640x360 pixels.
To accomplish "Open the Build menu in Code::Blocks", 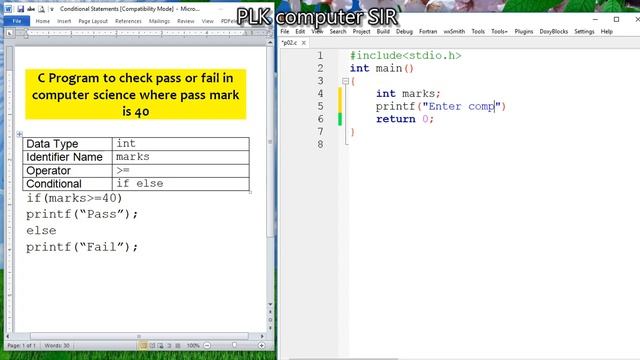I will tap(383, 31).
